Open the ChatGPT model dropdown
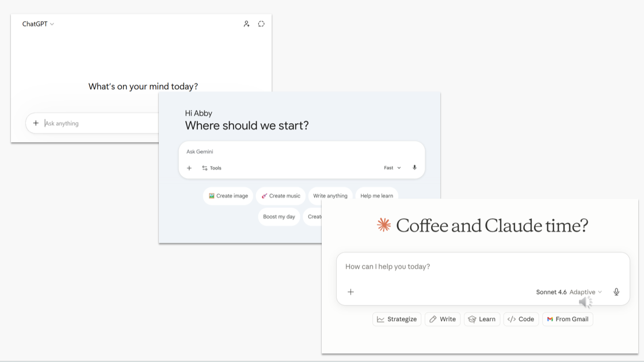Screen dimensions: 644x362 (38, 24)
